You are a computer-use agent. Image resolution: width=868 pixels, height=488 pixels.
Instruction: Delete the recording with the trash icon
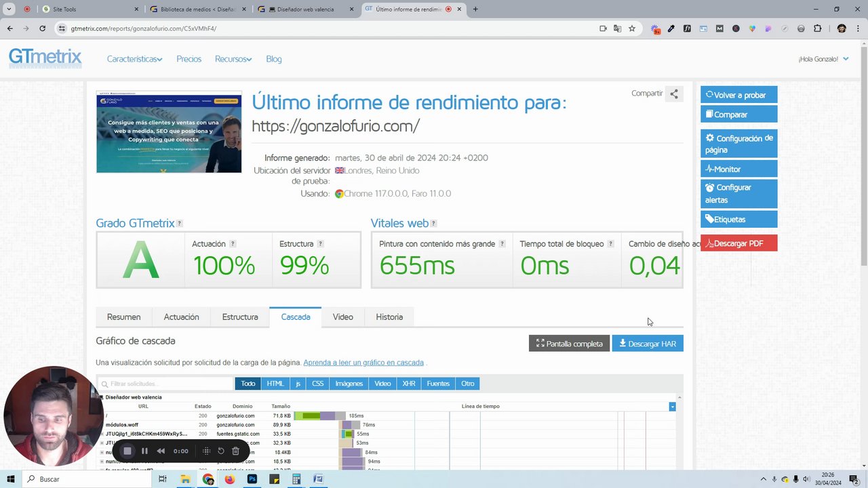pyautogui.click(x=235, y=451)
